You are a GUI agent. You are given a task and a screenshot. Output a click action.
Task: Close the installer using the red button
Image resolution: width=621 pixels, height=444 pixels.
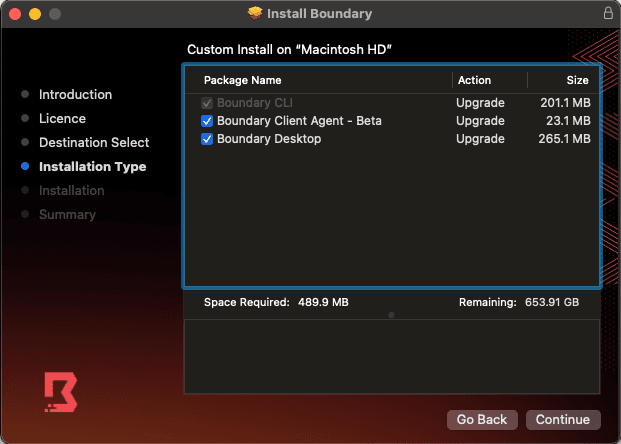point(15,14)
